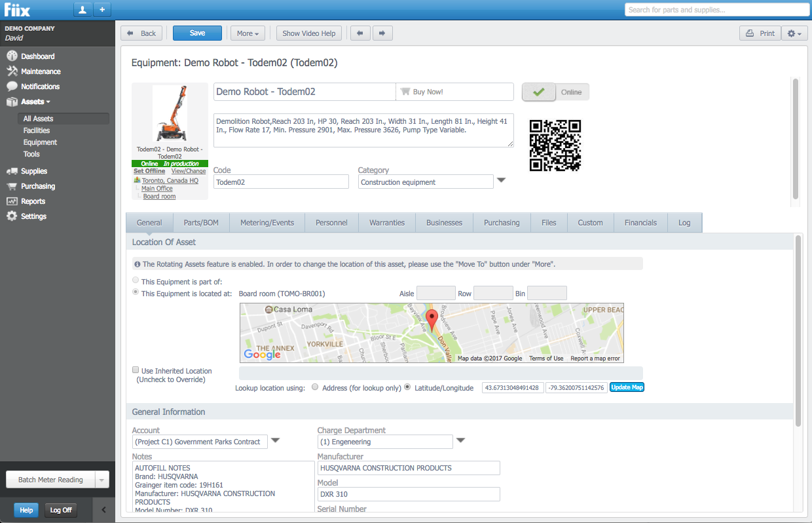
Task: Open Settings in the sidebar
Action: coord(33,216)
